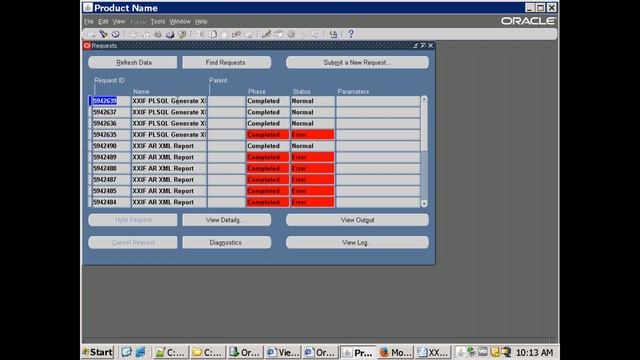Select Request ID 5942485
Image resolution: width=640 pixels, height=360 pixels.
(111, 191)
